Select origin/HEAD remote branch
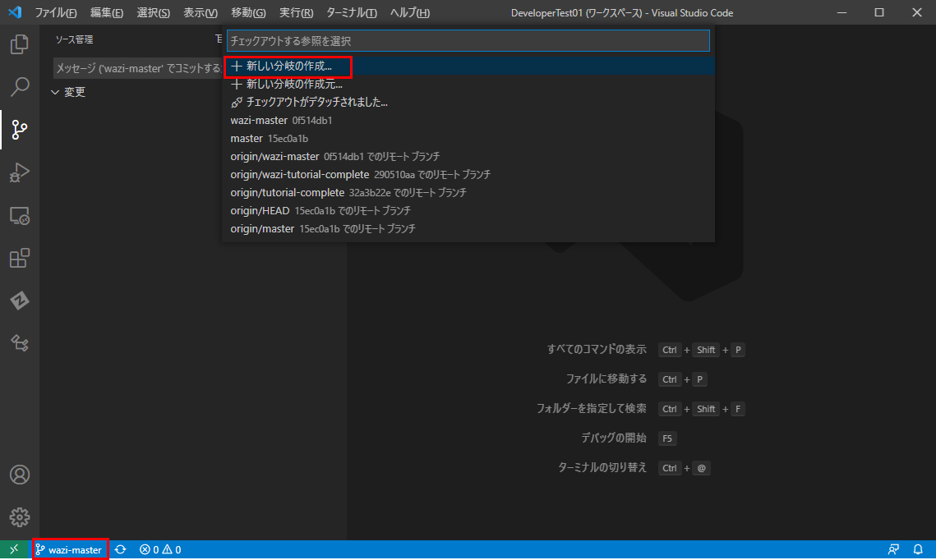The width and height of the screenshot is (936, 560). pos(468,210)
